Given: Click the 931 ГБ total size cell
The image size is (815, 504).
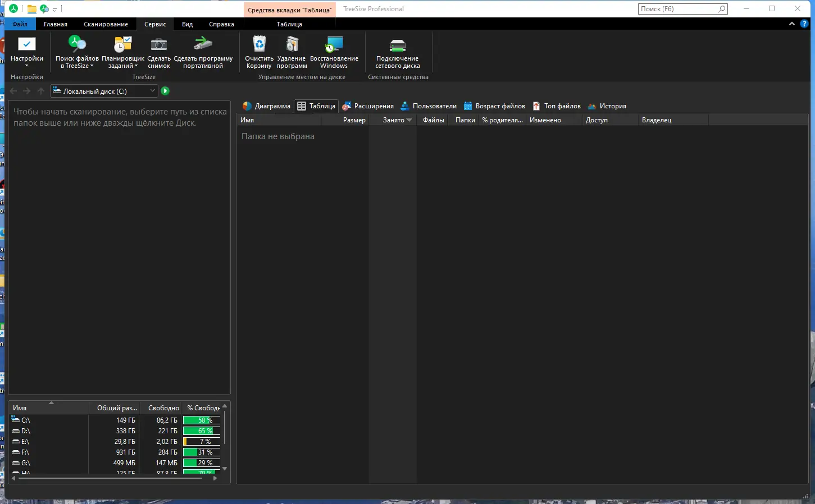Looking at the screenshot, I should [126, 452].
